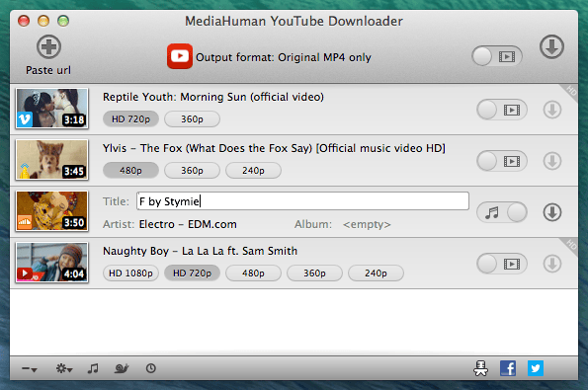The width and height of the screenshot is (588, 390).
Task: Choose 240p quality for Ylvis The Fox
Action: coord(253,171)
